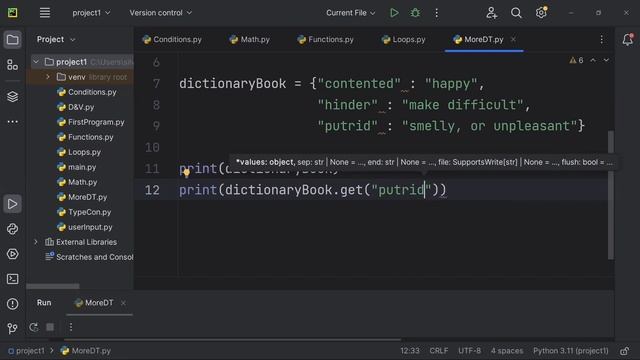Image resolution: width=640 pixels, height=360 pixels.
Task: Click project1 breadcrumb in status bar
Action: [26, 351]
